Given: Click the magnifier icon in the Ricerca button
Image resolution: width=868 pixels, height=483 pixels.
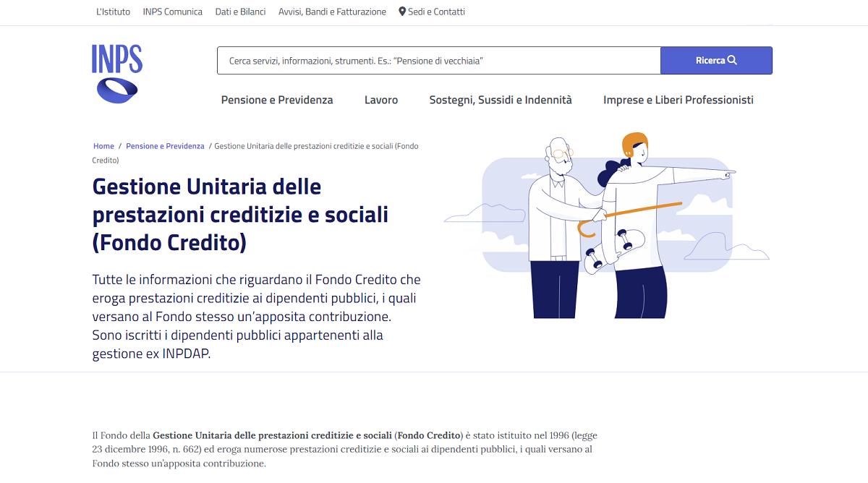Looking at the screenshot, I should pos(732,60).
